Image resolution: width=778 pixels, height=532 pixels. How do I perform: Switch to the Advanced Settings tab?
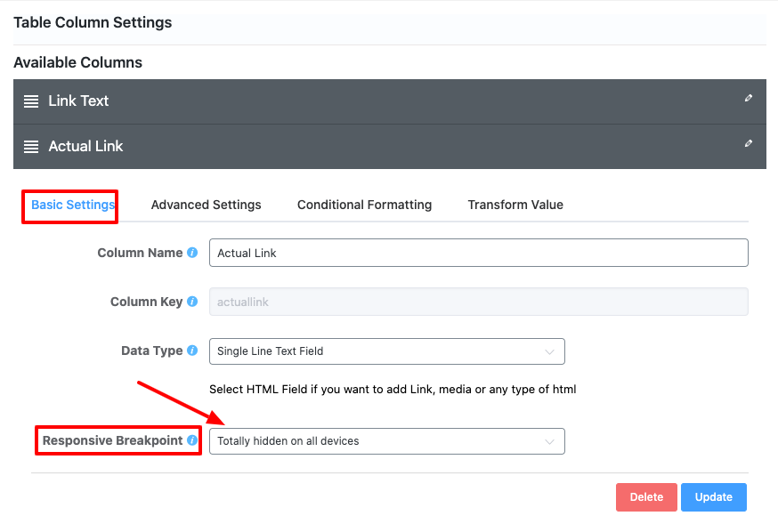click(x=206, y=205)
